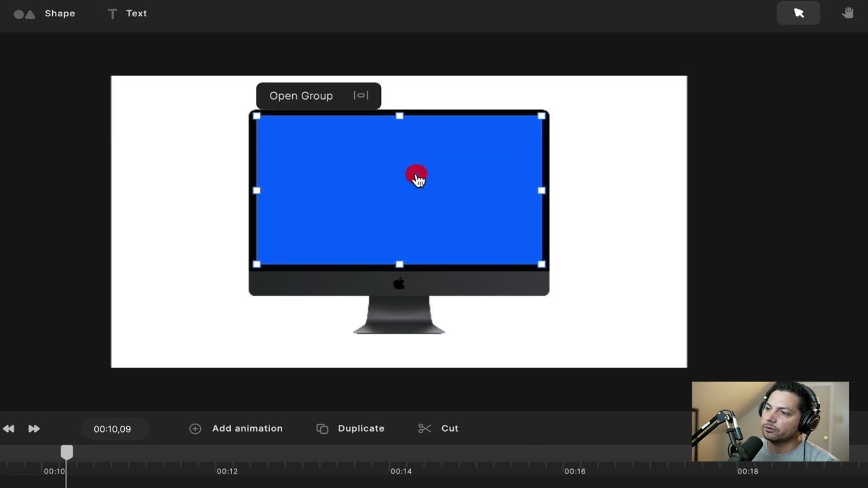Switch to the hand pan tool
Image resolution: width=868 pixels, height=488 pixels.
pos(848,13)
